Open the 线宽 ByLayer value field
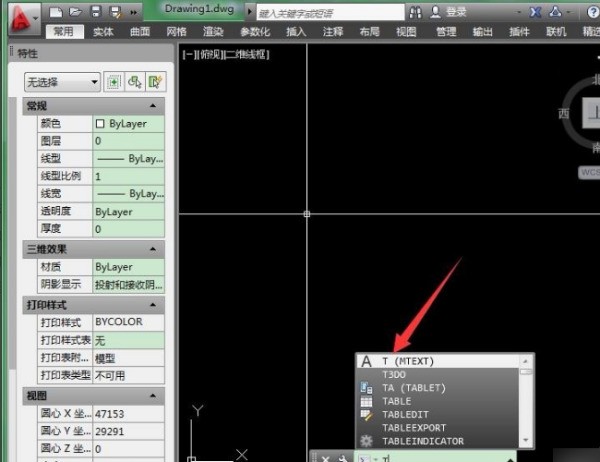The width and height of the screenshot is (600, 462). (x=128, y=194)
